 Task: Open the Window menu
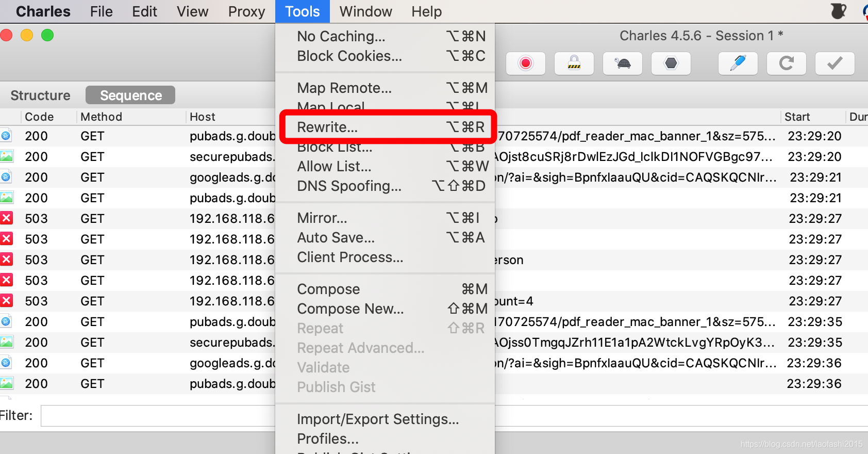365,11
